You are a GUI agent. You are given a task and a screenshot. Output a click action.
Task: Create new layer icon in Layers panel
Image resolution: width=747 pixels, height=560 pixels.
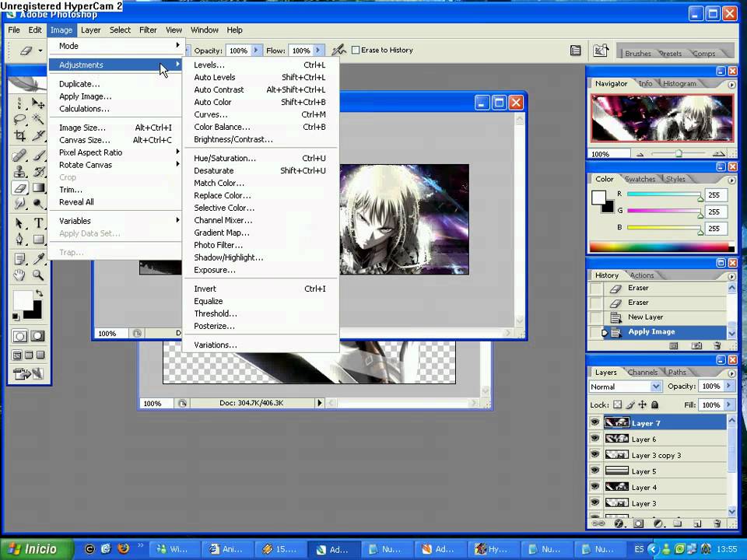[x=697, y=523]
